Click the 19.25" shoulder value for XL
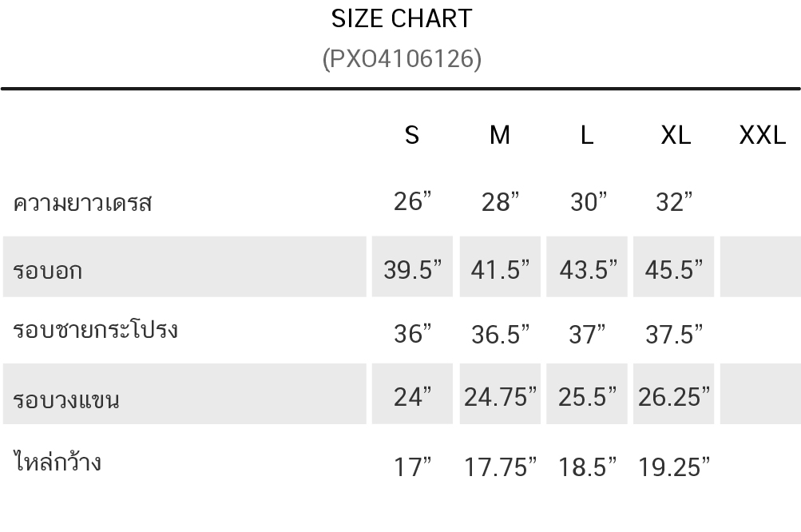The image size is (801, 532). coord(674,466)
